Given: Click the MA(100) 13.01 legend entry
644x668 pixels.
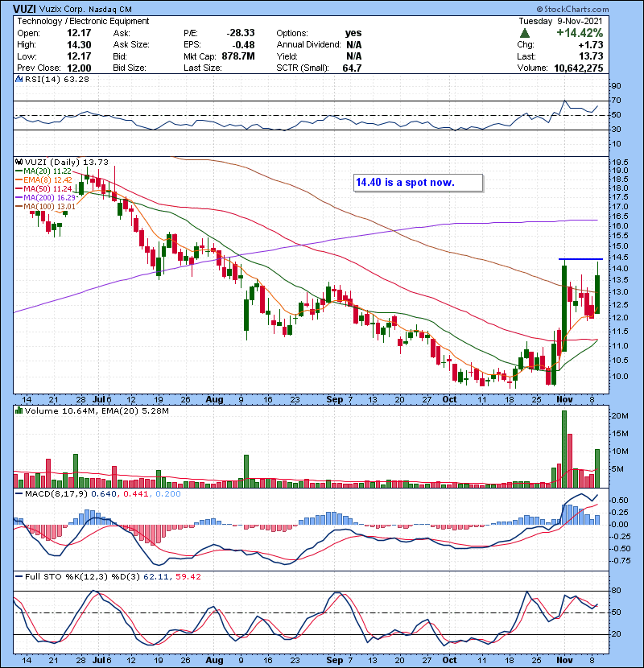Looking at the screenshot, I should point(49,207).
